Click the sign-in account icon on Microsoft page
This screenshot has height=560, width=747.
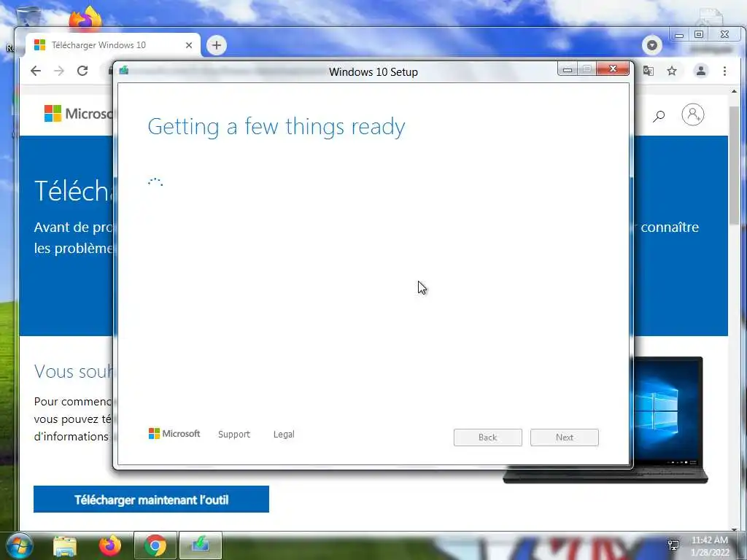(693, 114)
